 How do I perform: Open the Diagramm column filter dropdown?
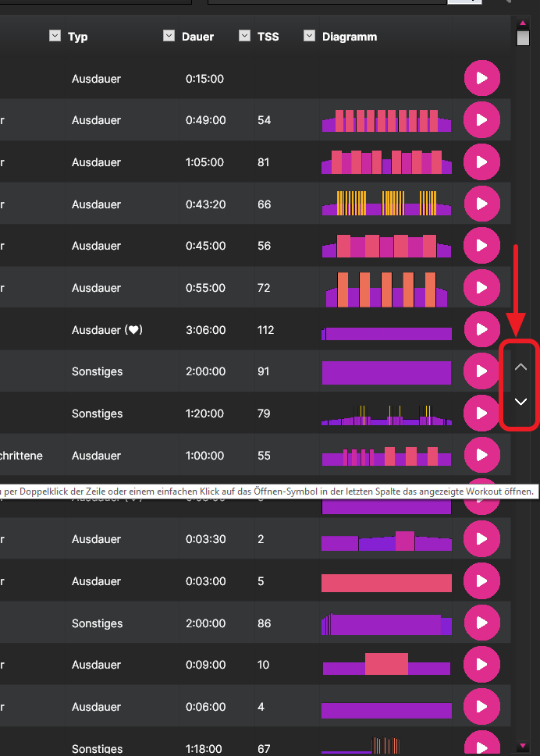[309, 35]
